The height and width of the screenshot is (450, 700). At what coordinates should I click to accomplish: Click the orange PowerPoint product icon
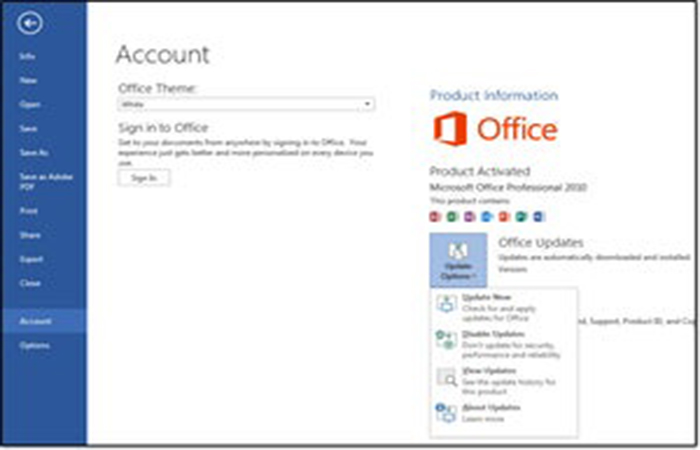pyautogui.click(x=504, y=217)
